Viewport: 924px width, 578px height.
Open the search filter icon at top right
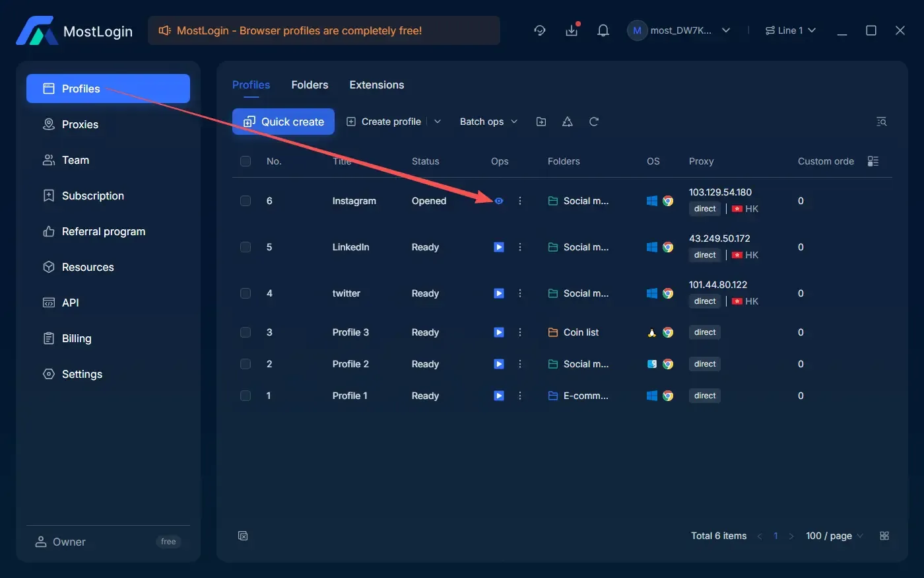click(881, 122)
